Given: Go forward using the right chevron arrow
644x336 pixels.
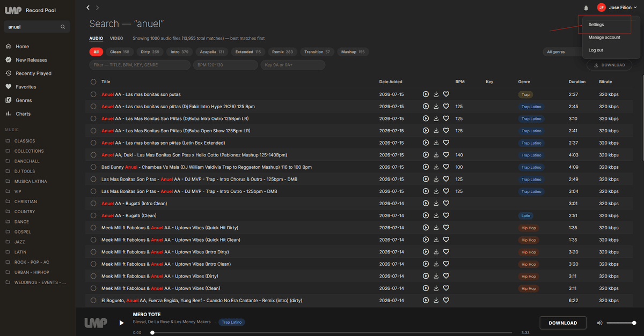Looking at the screenshot, I should pyautogui.click(x=97, y=8).
